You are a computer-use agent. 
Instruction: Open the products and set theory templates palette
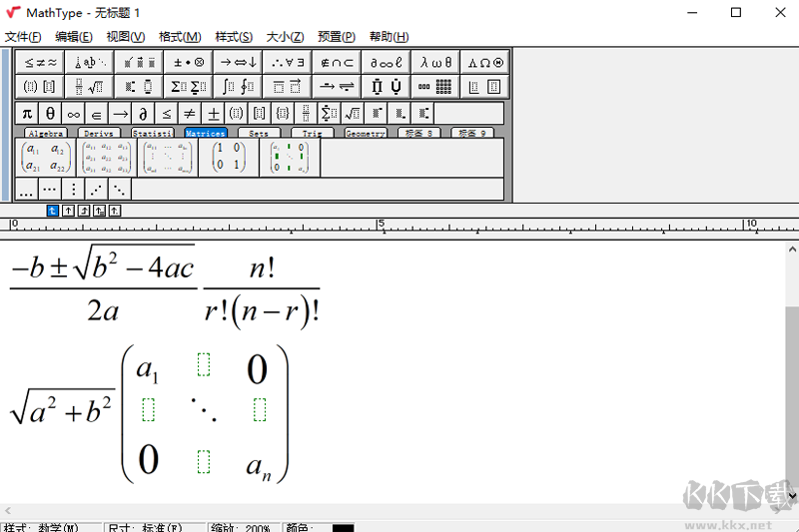(387, 87)
